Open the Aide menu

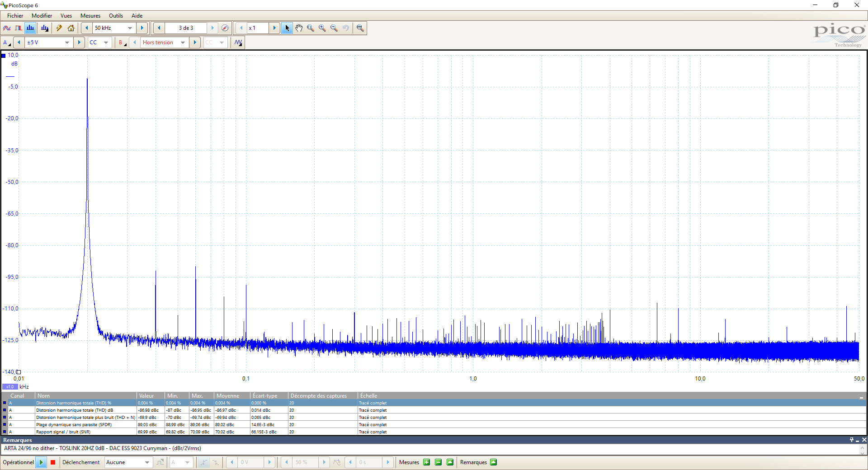[x=137, y=16]
